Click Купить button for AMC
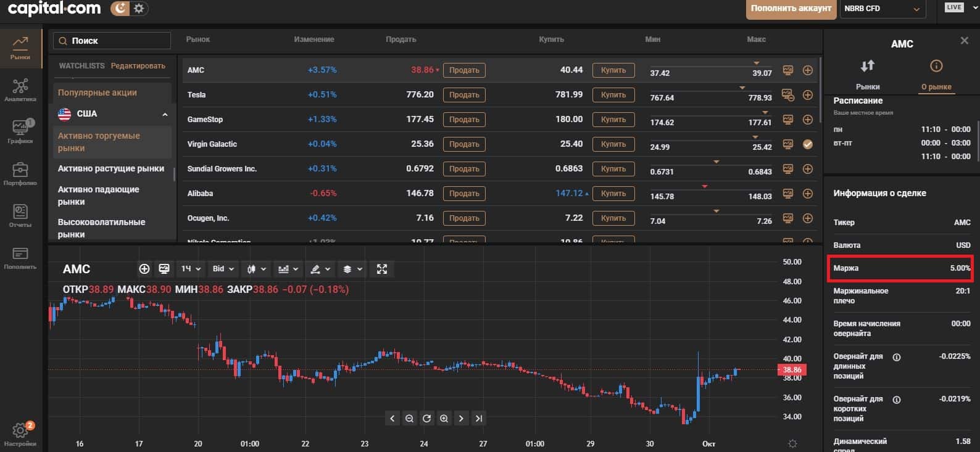 click(x=613, y=70)
